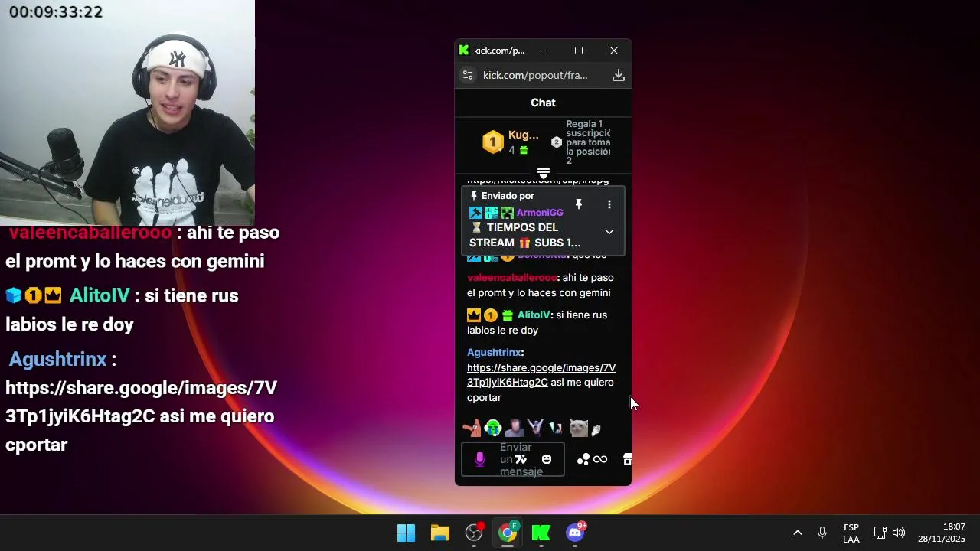
Task: Click the purple microphone icon in chat input
Action: 480,459
